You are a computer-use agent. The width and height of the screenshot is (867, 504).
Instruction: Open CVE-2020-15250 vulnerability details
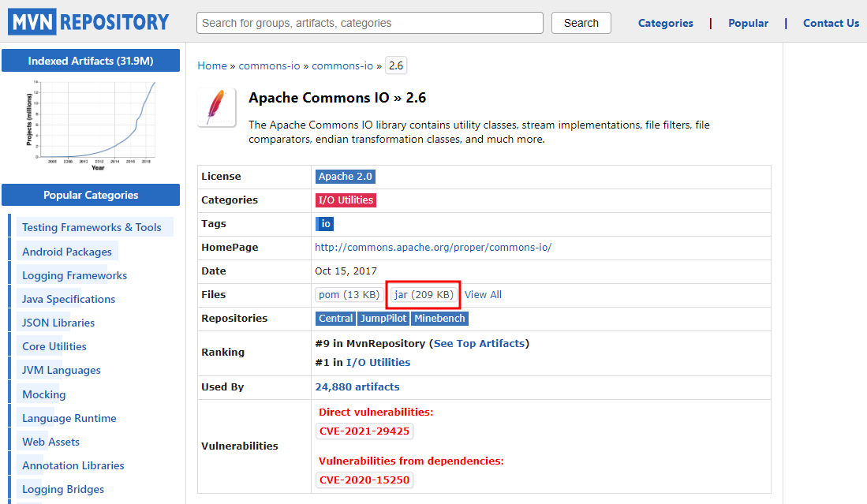click(x=364, y=480)
